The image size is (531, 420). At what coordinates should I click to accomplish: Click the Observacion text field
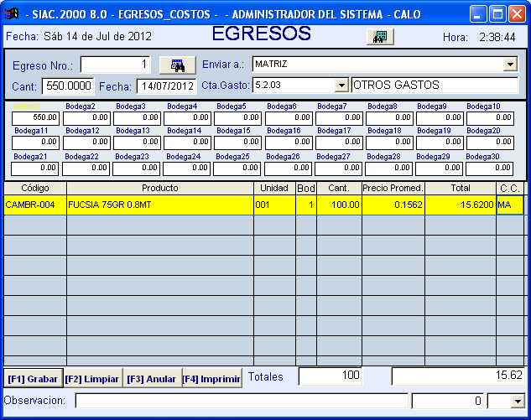tap(242, 401)
